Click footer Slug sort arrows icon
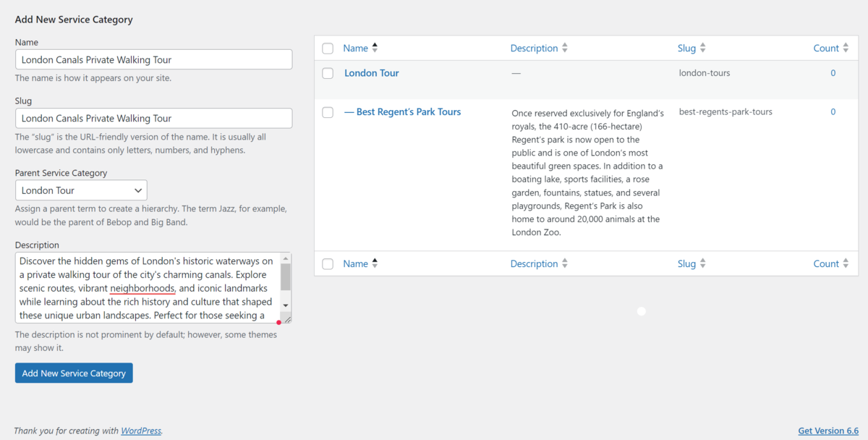Viewport: 868px width, 440px height. click(x=702, y=264)
